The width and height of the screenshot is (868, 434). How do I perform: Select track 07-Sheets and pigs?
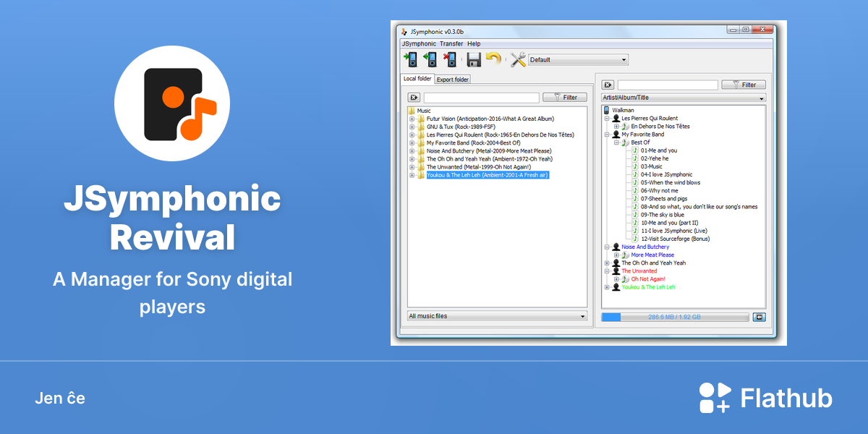[663, 199]
